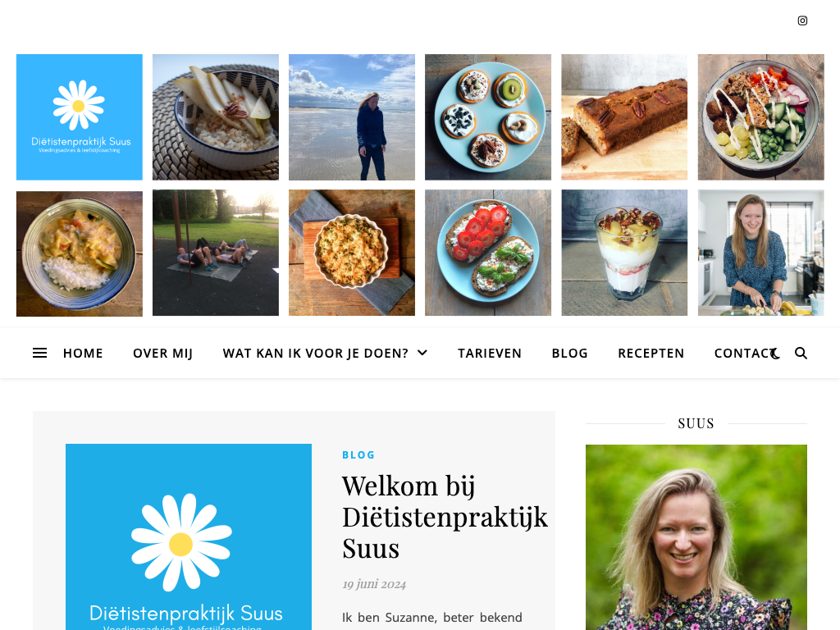Open the Contact menu link
840x630 pixels.
742,354
